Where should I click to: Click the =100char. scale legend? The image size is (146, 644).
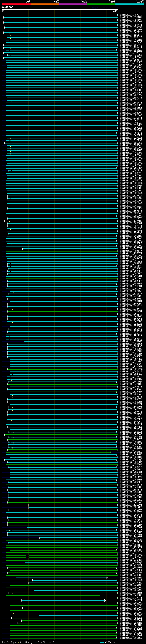pyautogui.click(x=109, y=642)
